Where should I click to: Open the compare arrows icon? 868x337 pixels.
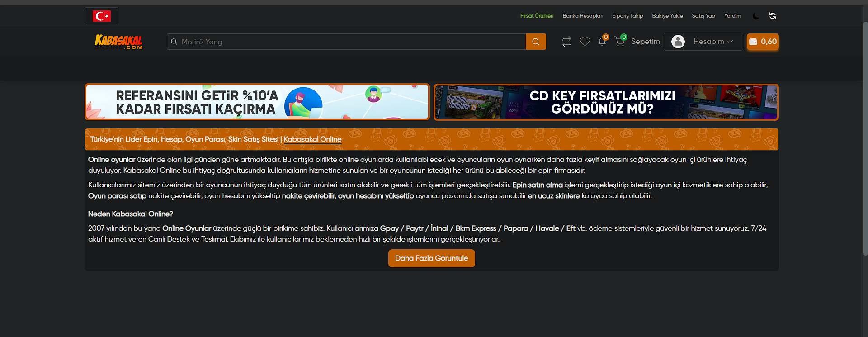click(x=567, y=42)
